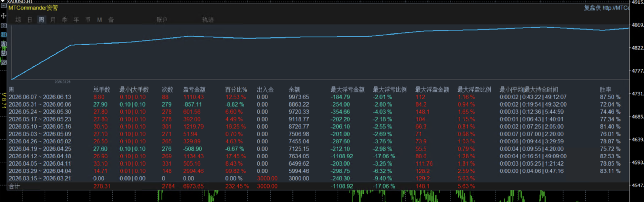The image size is (644, 202).
Task: Open the M tab
Action: (99, 20)
